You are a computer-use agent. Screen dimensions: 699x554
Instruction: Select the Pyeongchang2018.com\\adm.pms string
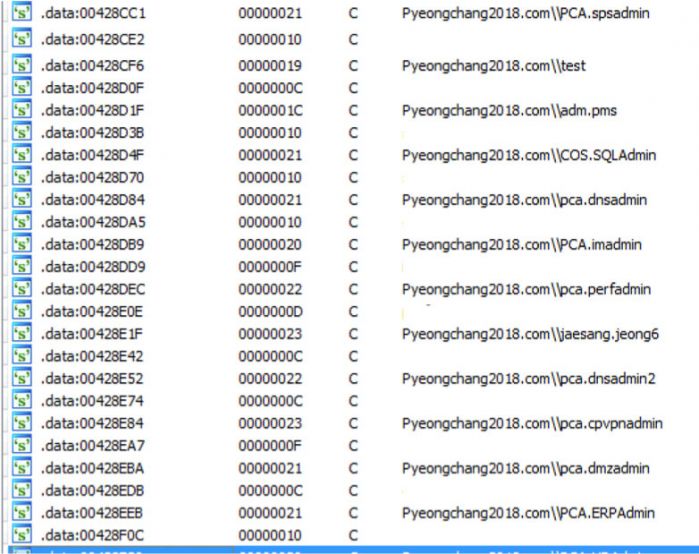tap(508, 111)
